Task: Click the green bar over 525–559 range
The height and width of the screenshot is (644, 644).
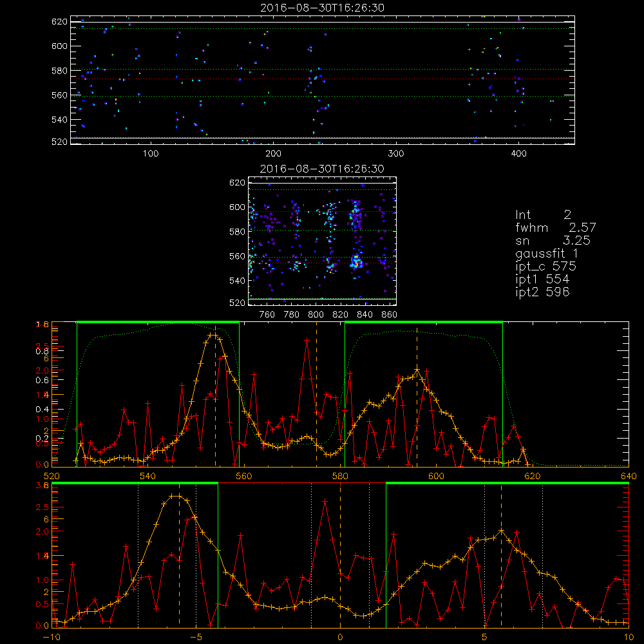Action: [158, 323]
